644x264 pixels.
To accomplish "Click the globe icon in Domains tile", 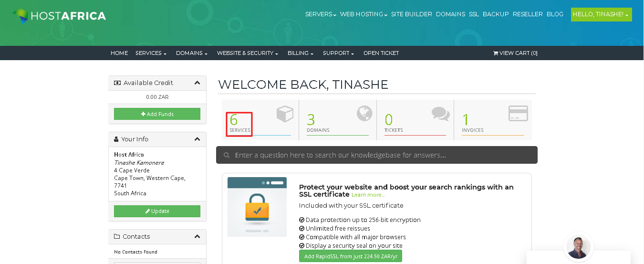I will (364, 114).
